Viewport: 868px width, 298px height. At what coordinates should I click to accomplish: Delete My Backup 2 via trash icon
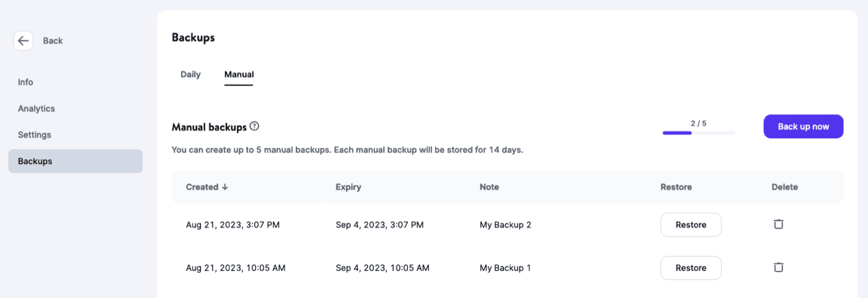coord(779,224)
